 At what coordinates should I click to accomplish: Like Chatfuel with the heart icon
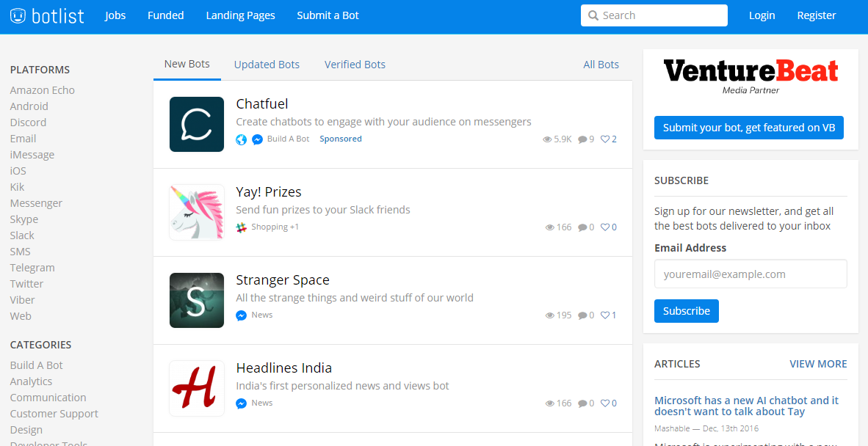(605, 139)
